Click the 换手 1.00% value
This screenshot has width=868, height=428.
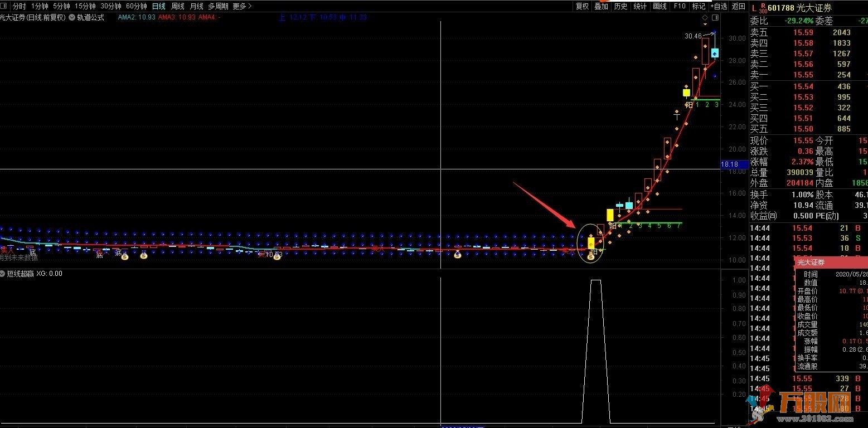(x=802, y=195)
